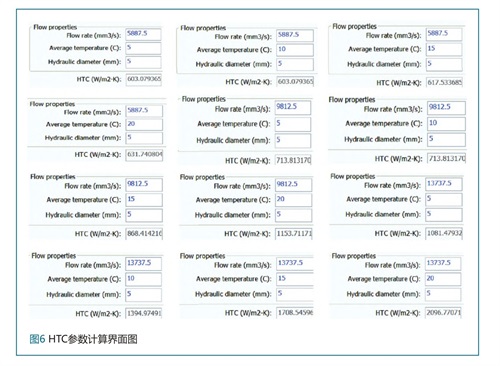Click hydraulic diameter field above HTC 617.533685
This screenshot has width=500, height=366.
444,64
